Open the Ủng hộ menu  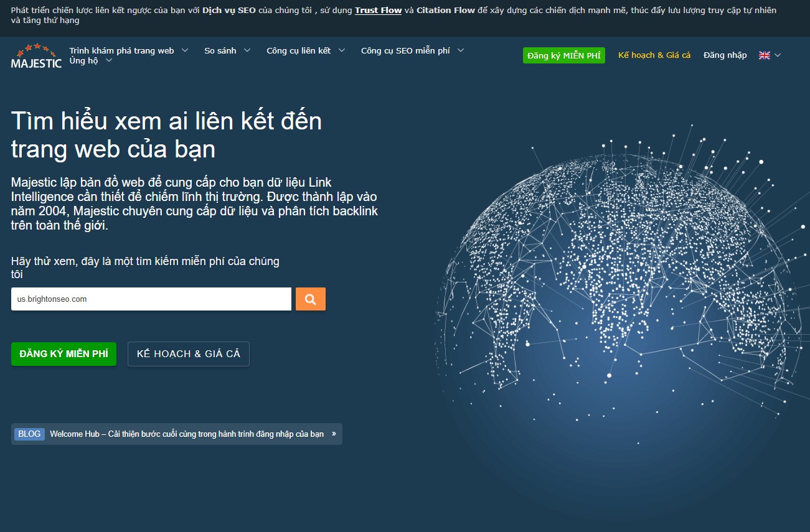(x=84, y=60)
